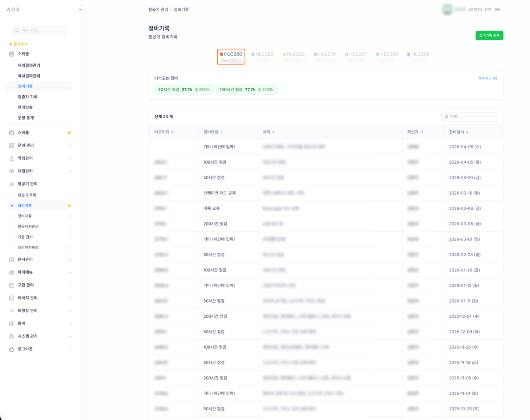Click the 문서관리 document icon in sidebar
530x420 pixels.
(x=11, y=259)
